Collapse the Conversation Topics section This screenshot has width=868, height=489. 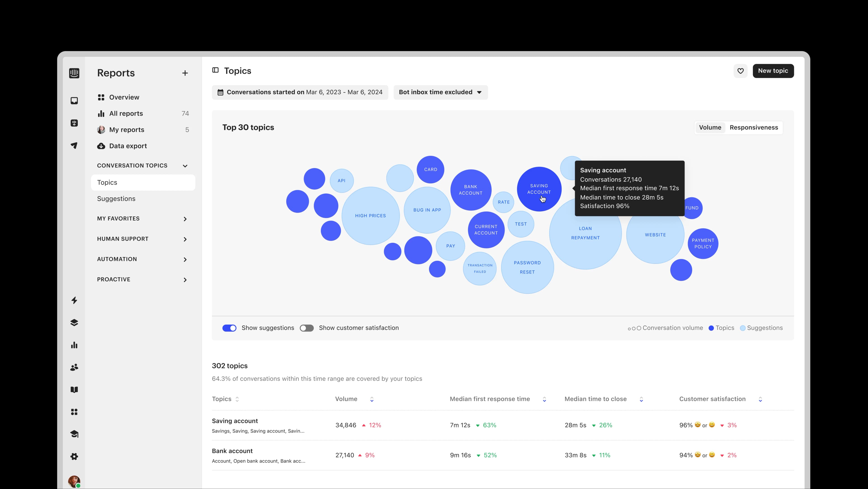click(185, 166)
